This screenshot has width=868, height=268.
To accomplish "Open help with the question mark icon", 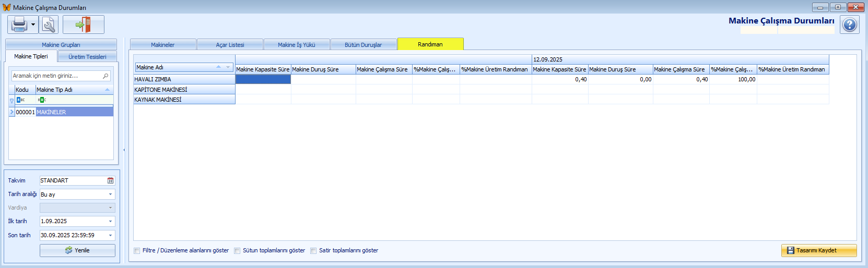I will point(849,25).
